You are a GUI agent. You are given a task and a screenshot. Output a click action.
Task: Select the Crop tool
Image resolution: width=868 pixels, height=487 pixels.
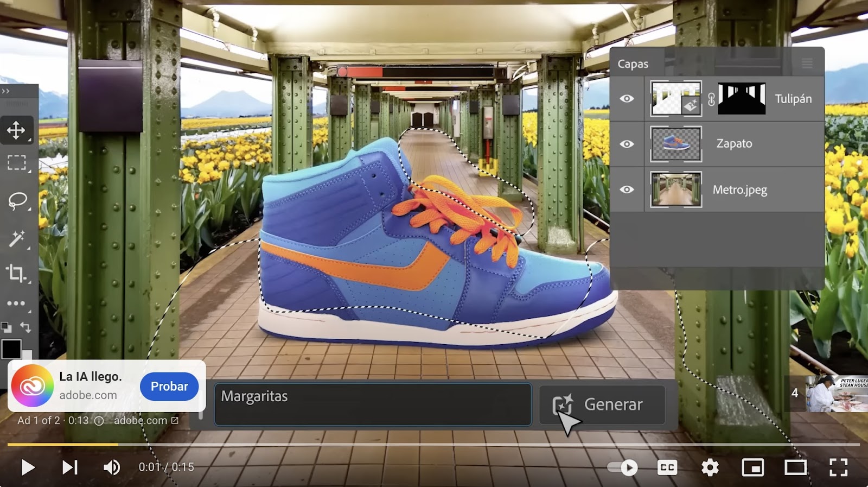tap(16, 273)
